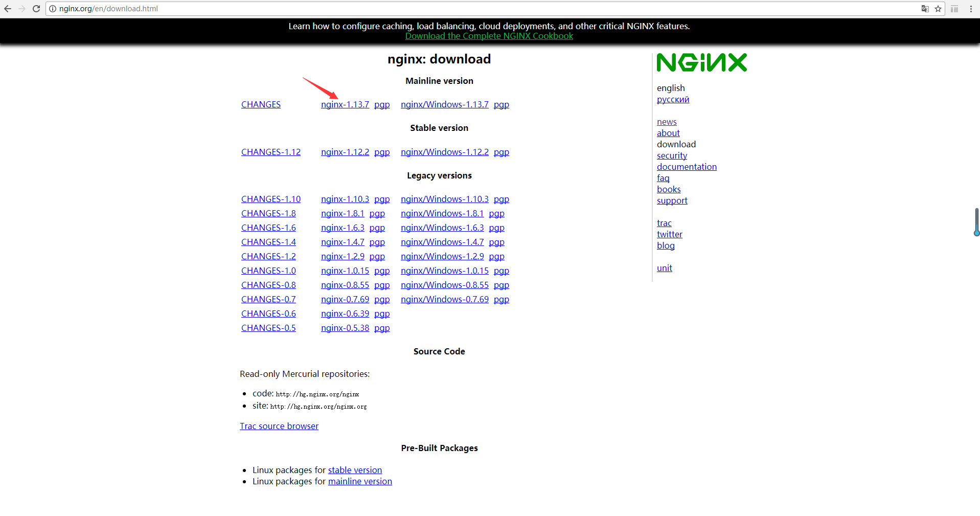This screenshot has width=980, height=516.
Task: Click the translate page icon
Action: (x=925, y=9)
